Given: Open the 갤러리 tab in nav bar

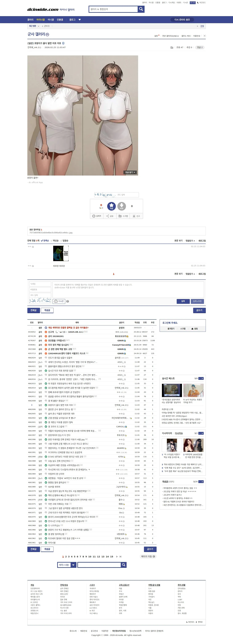Looking at the screenshot, I should click(x=30, y=20).
